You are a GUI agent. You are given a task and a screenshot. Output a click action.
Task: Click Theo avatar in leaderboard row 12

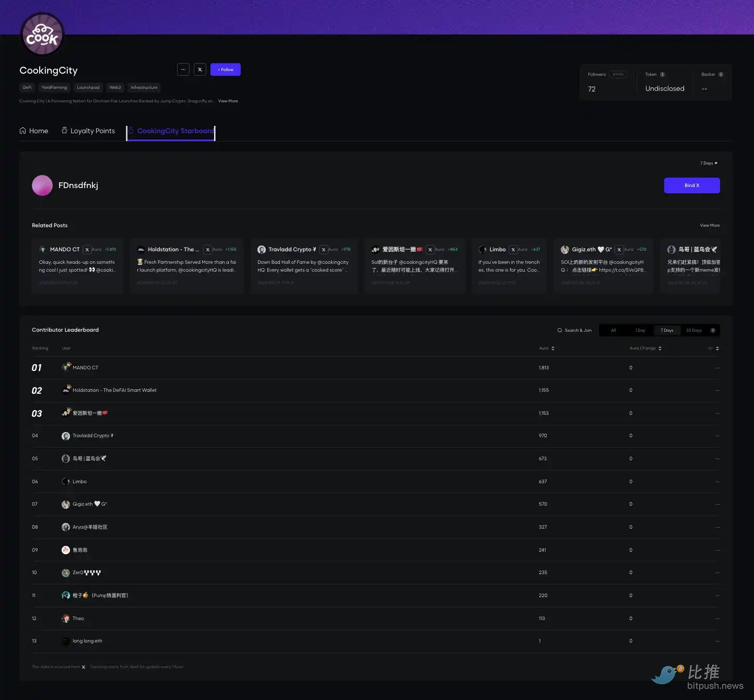click(x=66, y=619)
